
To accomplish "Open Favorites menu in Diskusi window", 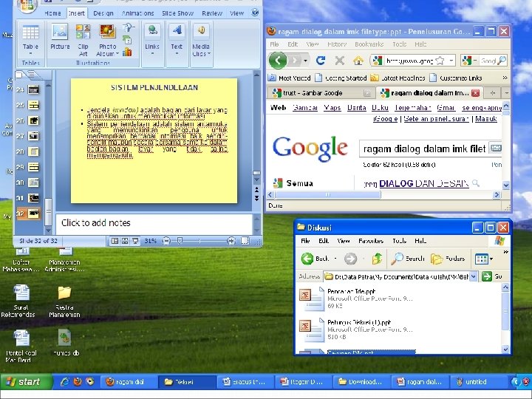I will (371, 241).
